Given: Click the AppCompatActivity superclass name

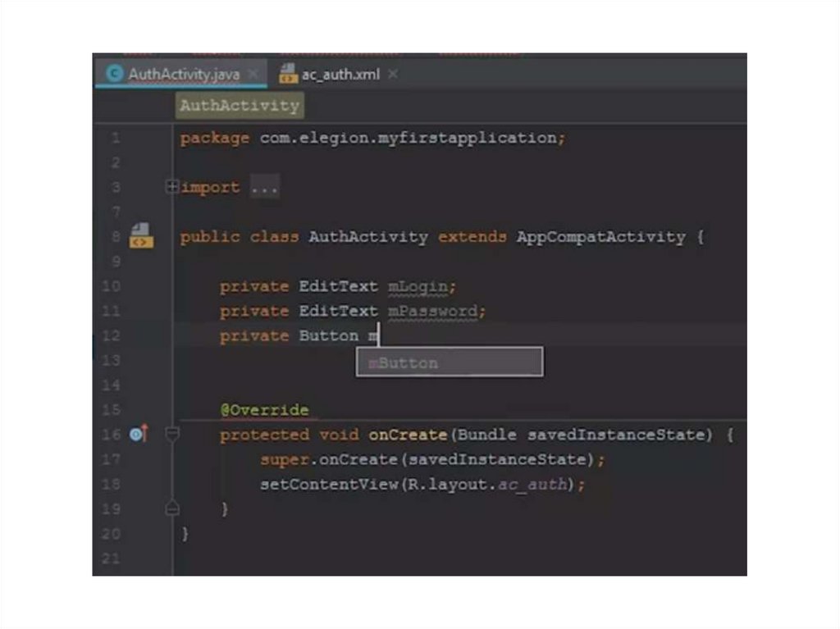Looking at the screenshot, I should click(600, 237).
